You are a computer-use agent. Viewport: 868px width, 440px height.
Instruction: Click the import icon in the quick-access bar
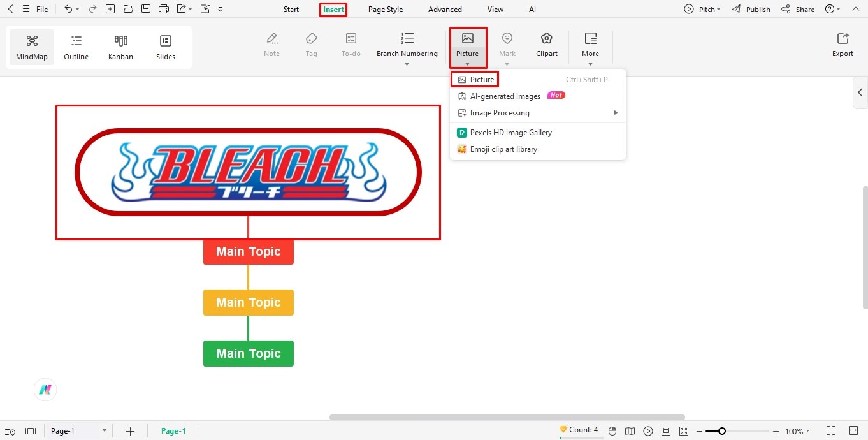205,10
